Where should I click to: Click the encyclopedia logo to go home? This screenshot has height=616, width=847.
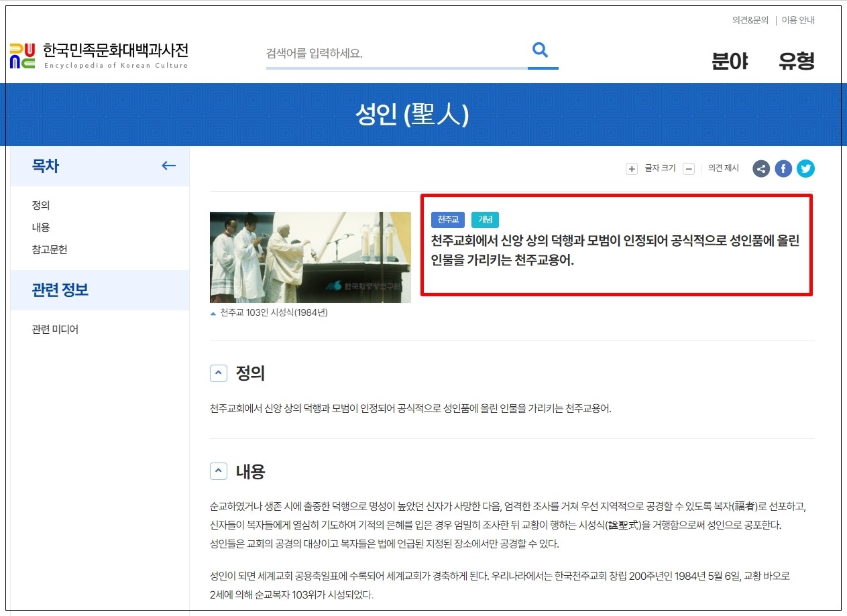pos(99,56)
